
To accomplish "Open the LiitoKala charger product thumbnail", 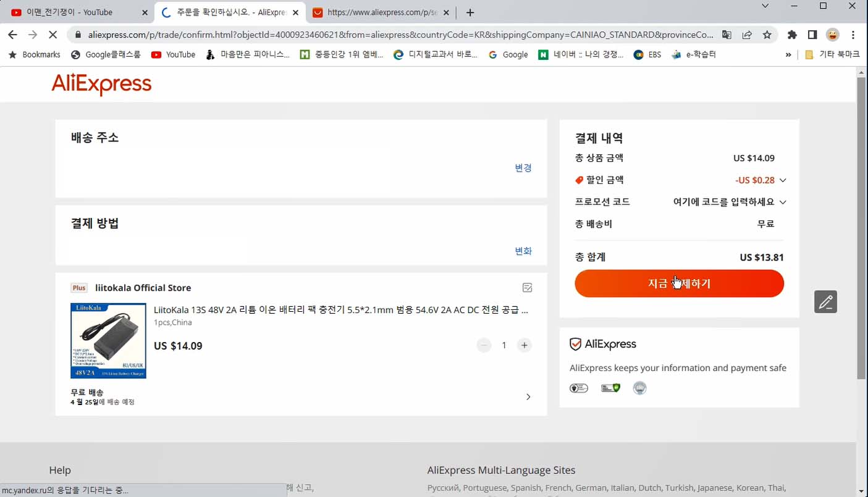I will point(109,341).
